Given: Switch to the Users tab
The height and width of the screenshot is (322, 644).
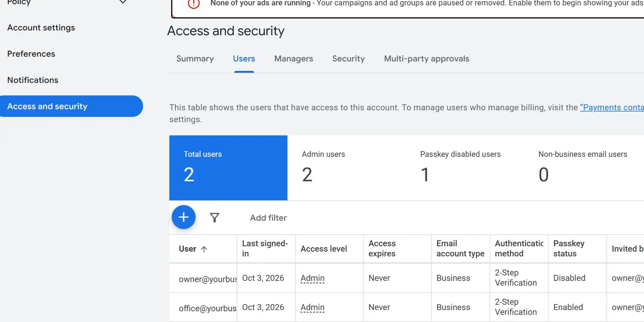Looking at the screenshot, I should (x=244, y=59).
